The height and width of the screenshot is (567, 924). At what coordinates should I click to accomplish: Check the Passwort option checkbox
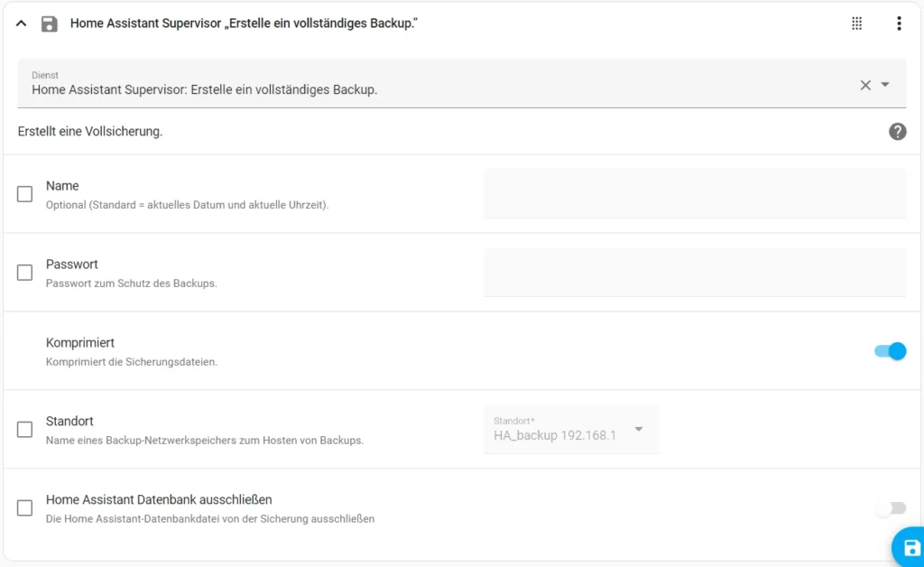coord(24,272)
